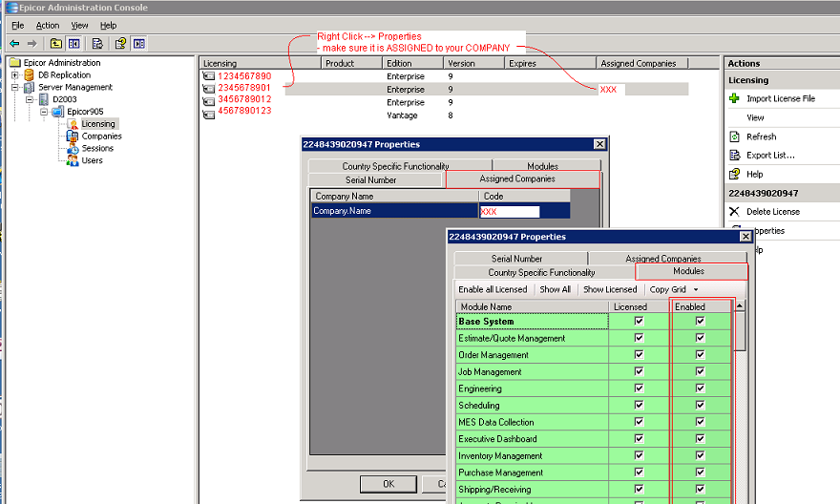Select the Purchase Management module row
Image resolution: width=840 pixels, height=504 pixels.
tap(594, 472)
